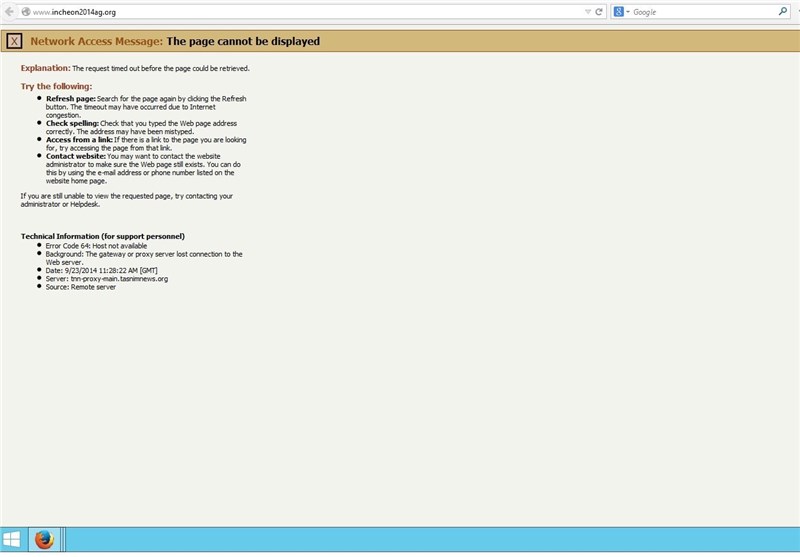Click the 'Contact website' bold label

tap(75, 156)
